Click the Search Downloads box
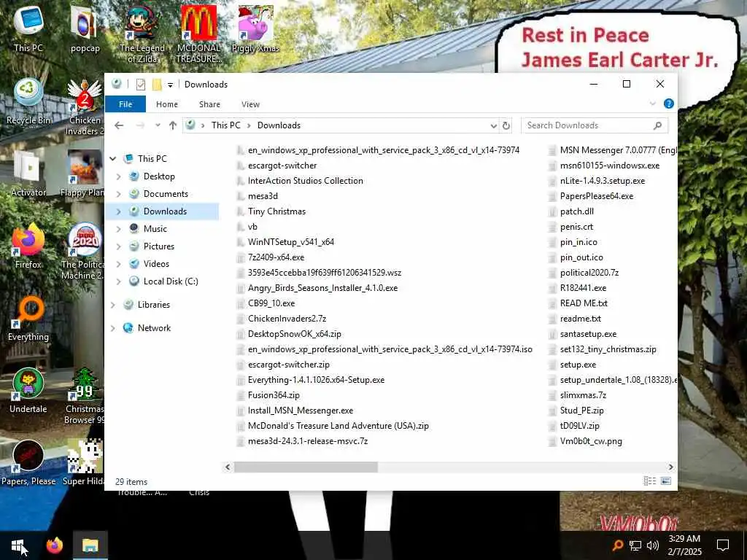The width and height of the screenshot is (747, 560). 594,125
